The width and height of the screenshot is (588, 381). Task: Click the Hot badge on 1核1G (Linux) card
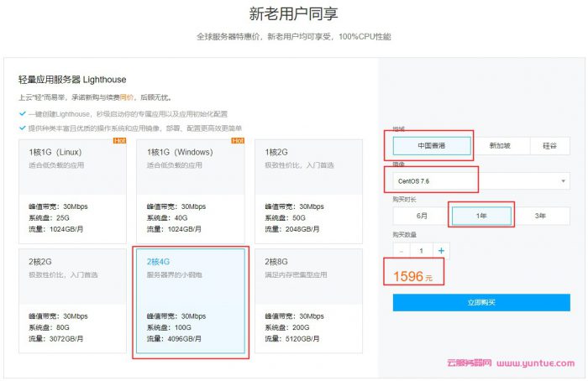(119, 141)
